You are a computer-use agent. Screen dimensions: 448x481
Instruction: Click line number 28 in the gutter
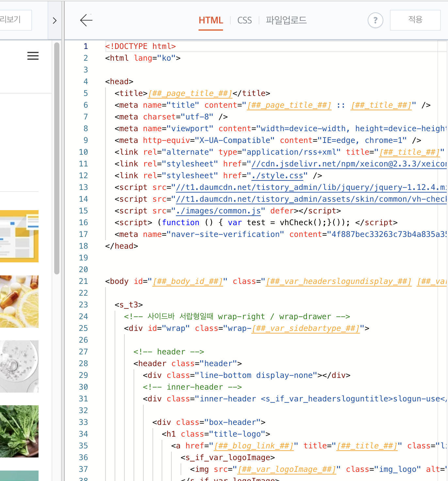click(83, 364)
